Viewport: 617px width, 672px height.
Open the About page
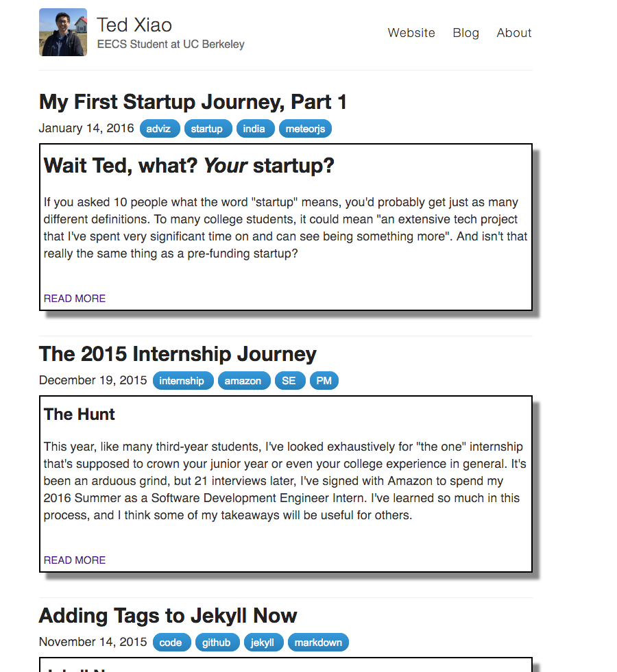point(514,33)
